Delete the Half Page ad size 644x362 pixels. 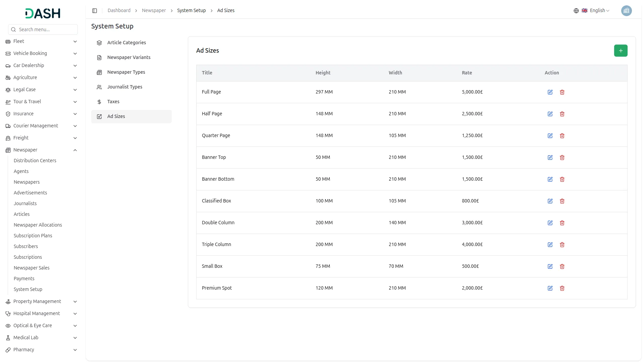(x=562, y=114)
